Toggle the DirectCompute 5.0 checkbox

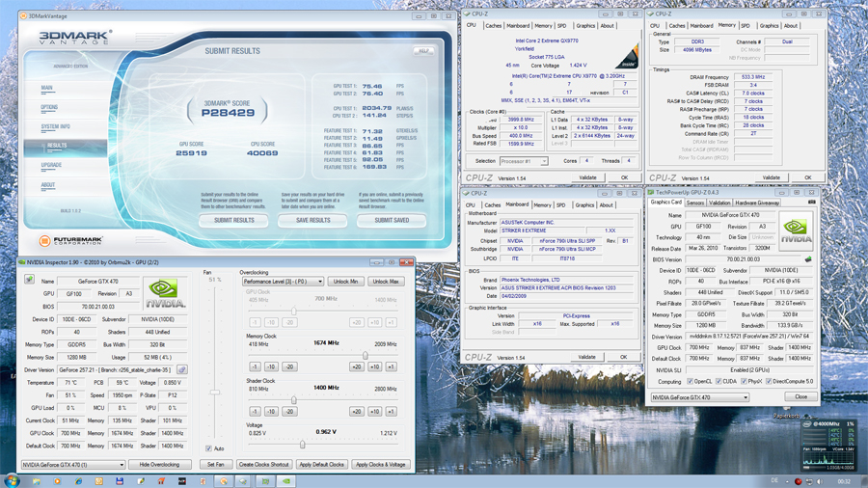769,381
